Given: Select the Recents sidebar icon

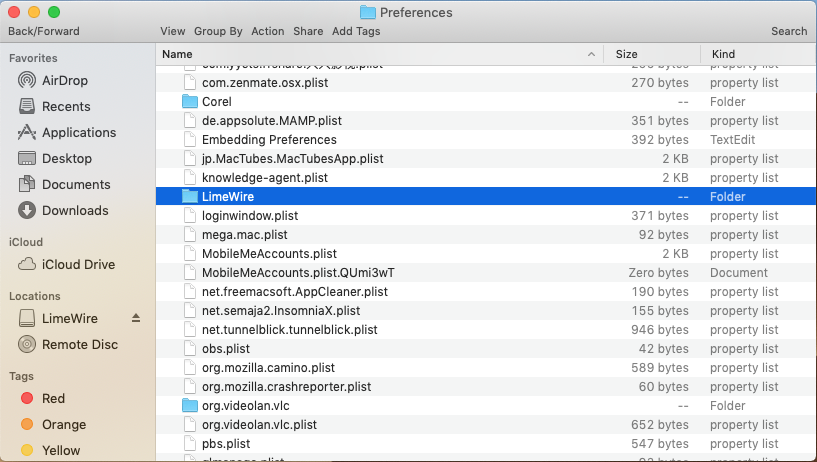Looking at the screenshot, I should [27, 106].
